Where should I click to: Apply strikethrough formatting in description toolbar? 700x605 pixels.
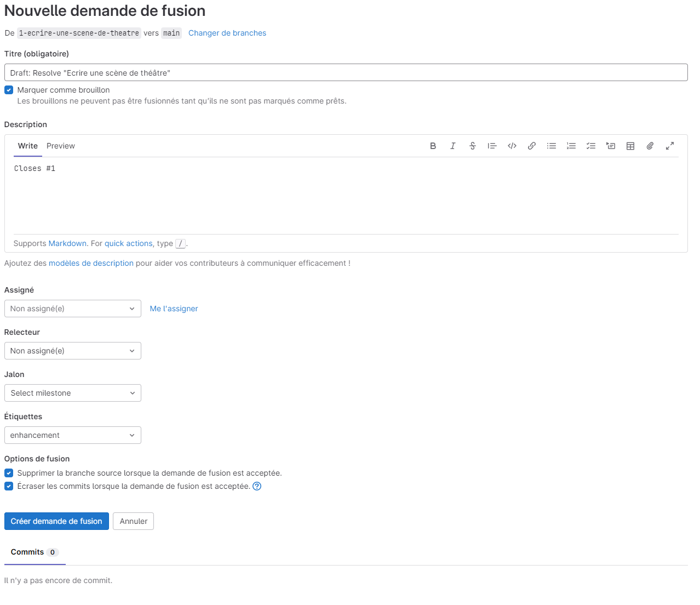pyautogui.click(x=472, y=146)
